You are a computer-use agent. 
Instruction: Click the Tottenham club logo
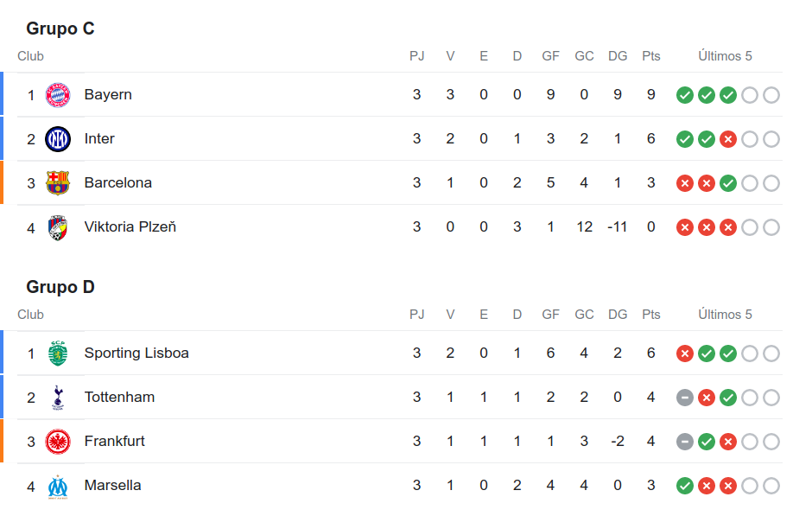[58, 398]
